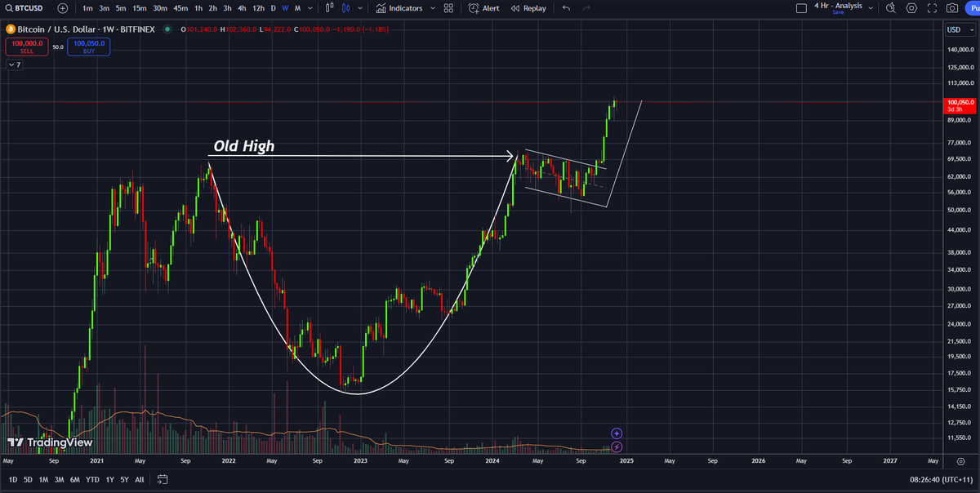The width and height of the screenshot is (980, 493).
Task: Set date range to 5Y
Action: click(x=124, y=479)
